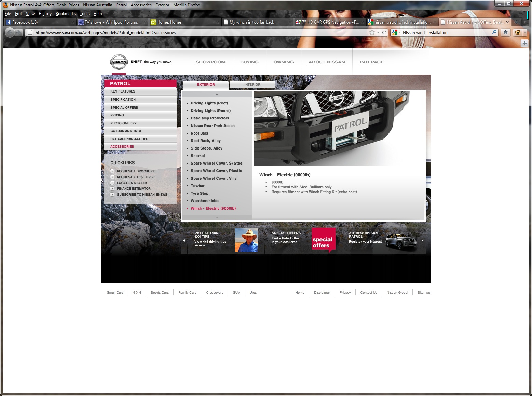This screenshot has height=396, width=532.
Task: Switch to the Interior tab
Action: [x=252, y=84]
